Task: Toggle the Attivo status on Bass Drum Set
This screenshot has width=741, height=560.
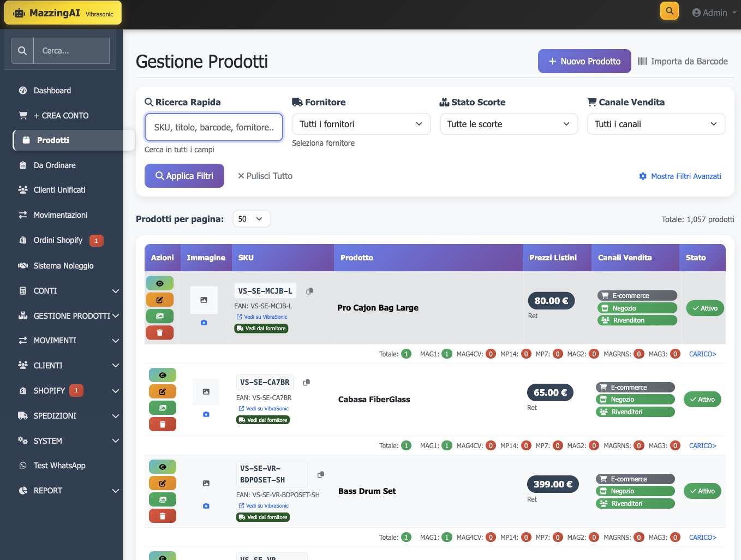Action: coord(702,491)
